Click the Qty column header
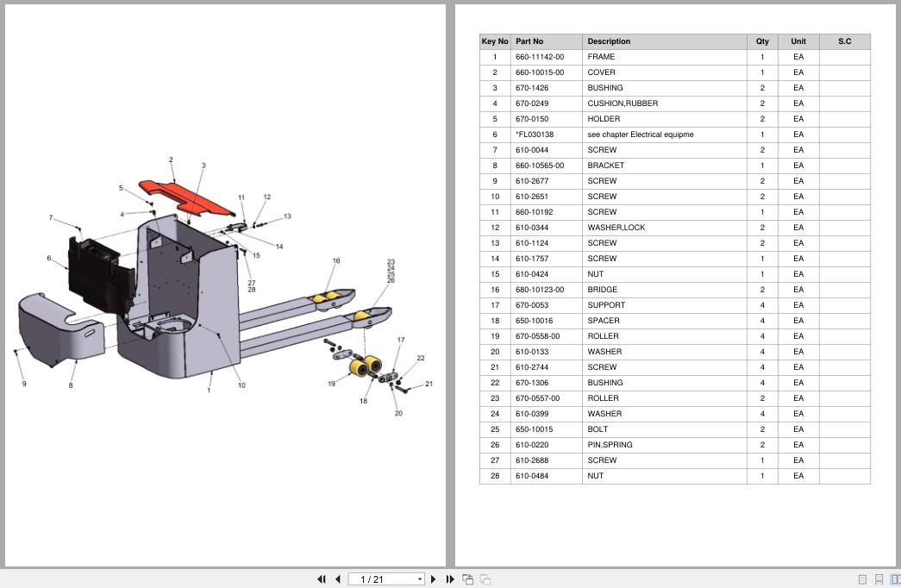The height and width of the screenshot is (588, 901). (x=762, y=41)
